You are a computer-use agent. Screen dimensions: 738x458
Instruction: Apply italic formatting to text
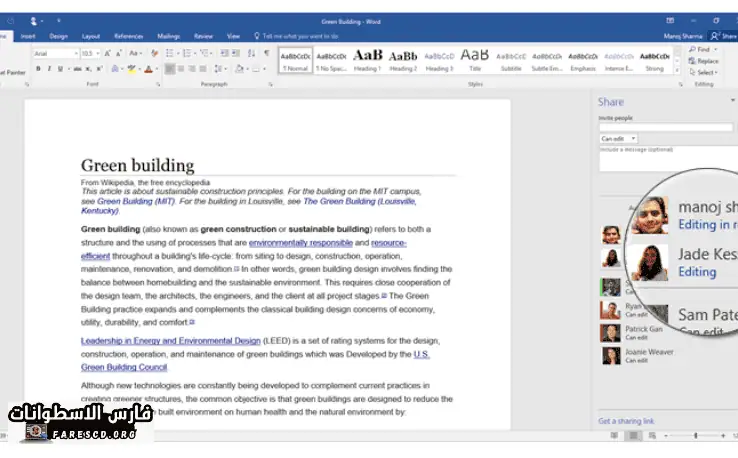48,69
